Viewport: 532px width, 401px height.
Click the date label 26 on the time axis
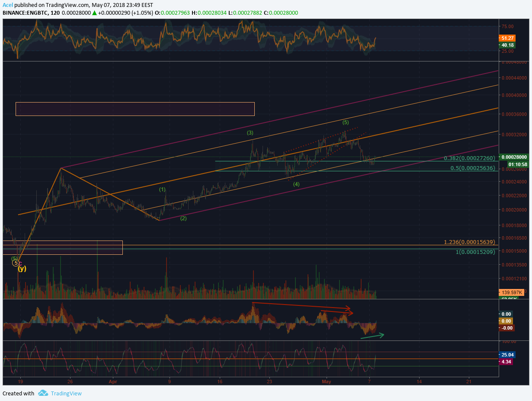[x=70, y=382]
